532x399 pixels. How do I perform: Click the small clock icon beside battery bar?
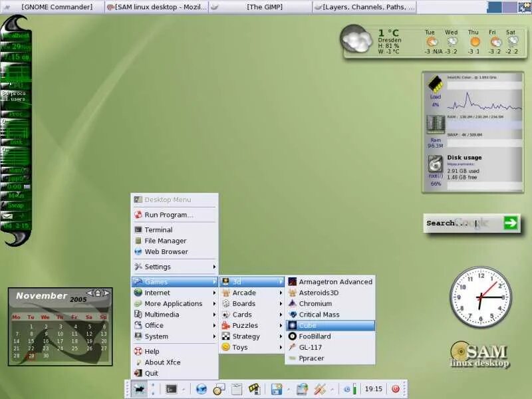(346, 390)
